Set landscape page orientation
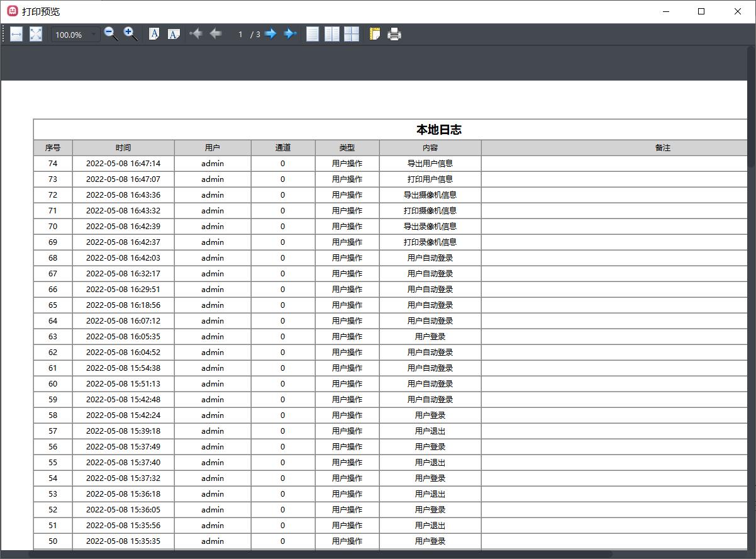Viewport: 756px width, 559px height. pos(174,34)
